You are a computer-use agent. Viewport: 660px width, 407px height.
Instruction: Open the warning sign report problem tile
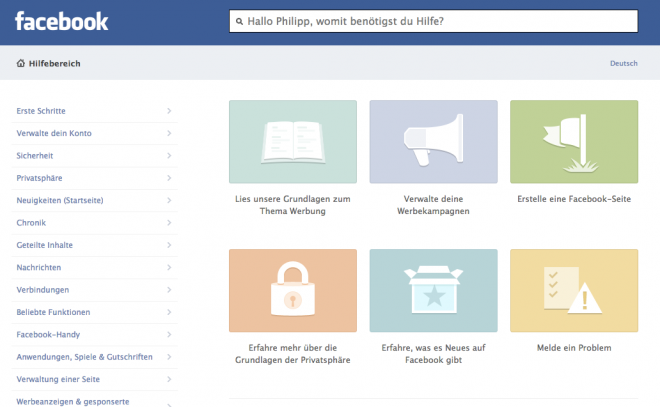574,290
